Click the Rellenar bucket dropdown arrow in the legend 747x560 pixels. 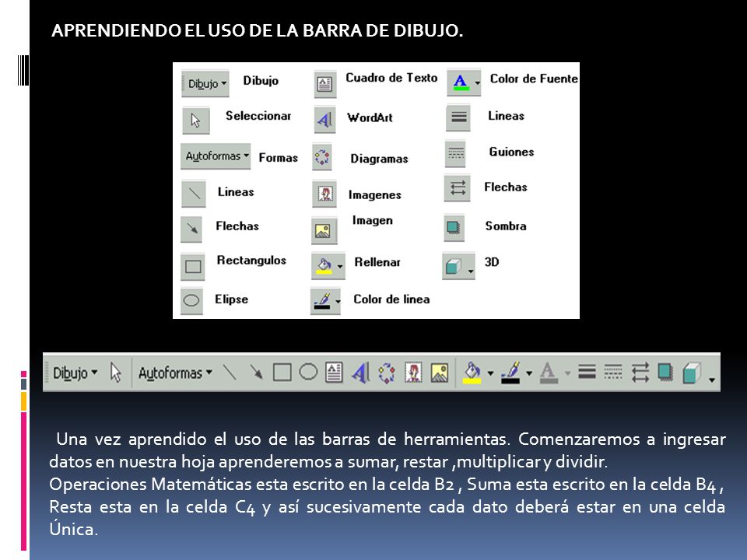tap(340, 267)
